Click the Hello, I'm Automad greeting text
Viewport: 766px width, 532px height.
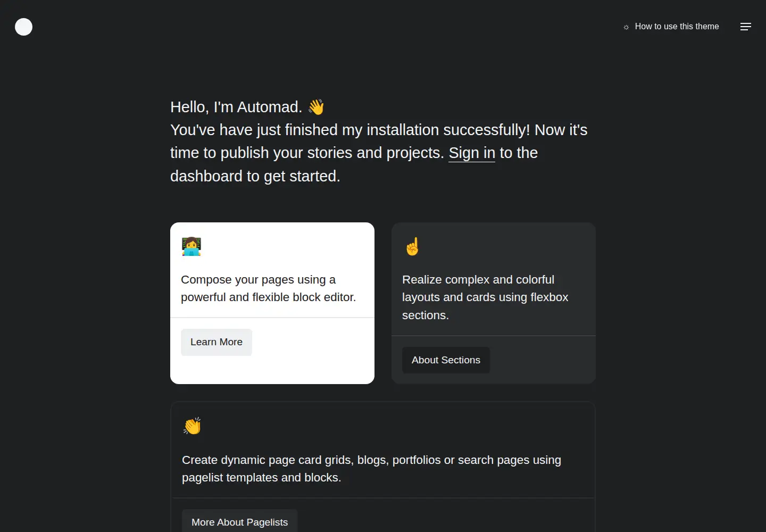(236, 107)
